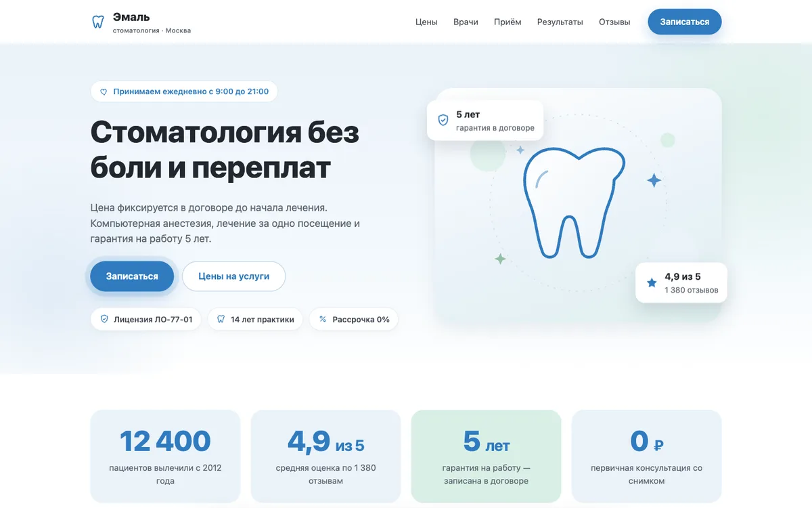Click the headline Стоматология без боли и переплат
Image resolution: width=812 pixels, height=508 pixels.
click(225, 150)
